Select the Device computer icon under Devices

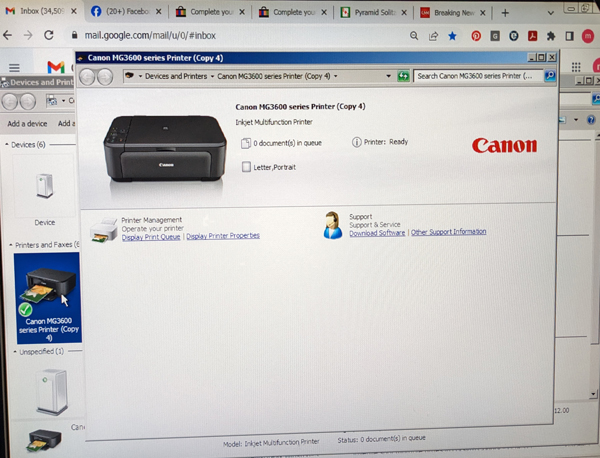coord(45,186)
